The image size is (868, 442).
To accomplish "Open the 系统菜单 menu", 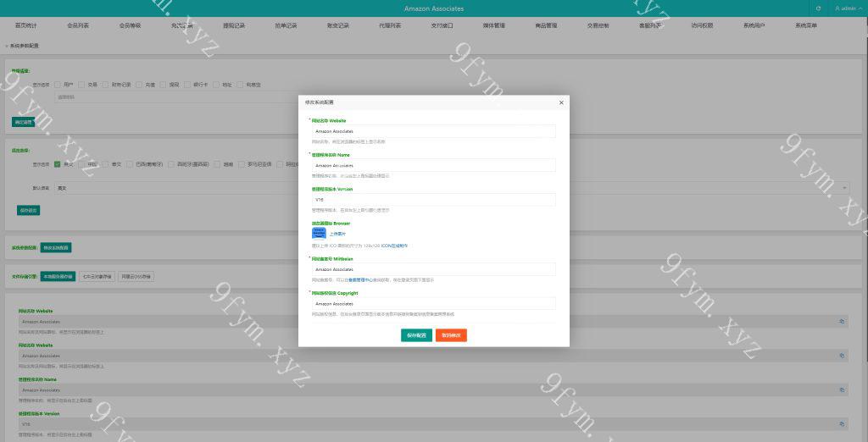I will [x=807, y=25].
